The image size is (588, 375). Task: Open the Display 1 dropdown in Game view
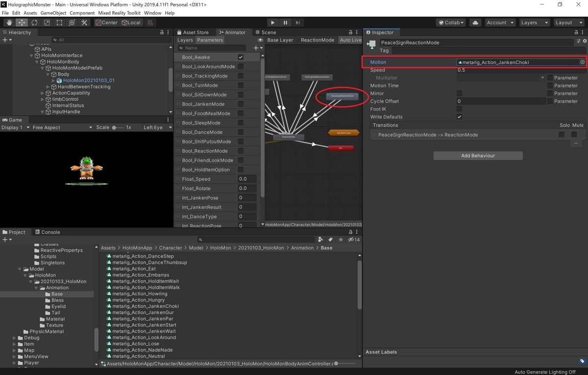point(14,127)
